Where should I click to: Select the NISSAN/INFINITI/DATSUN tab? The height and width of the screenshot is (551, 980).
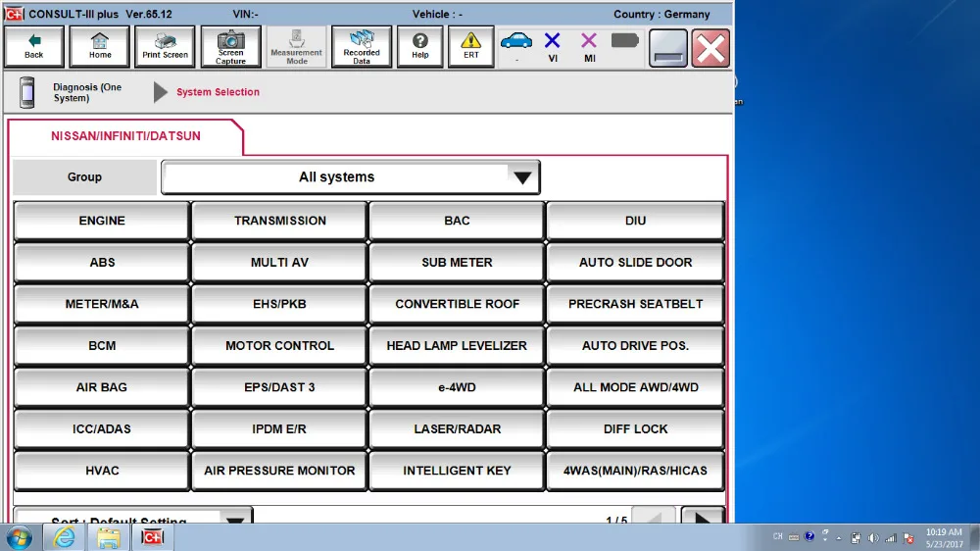tap(125, 136)
